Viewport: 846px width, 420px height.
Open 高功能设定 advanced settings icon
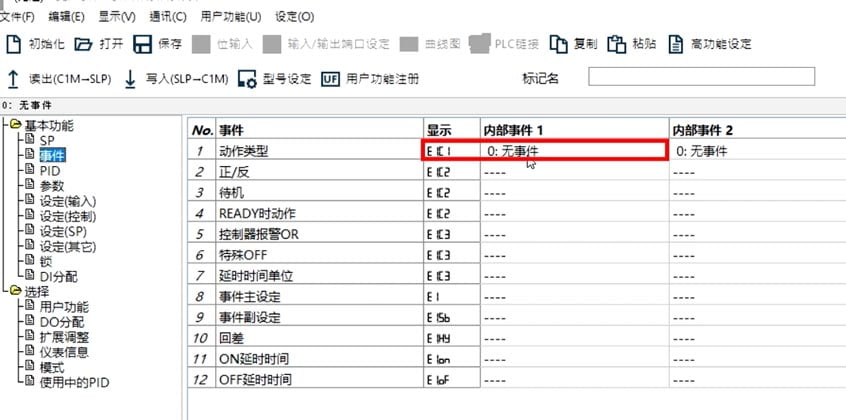(677, 44)
